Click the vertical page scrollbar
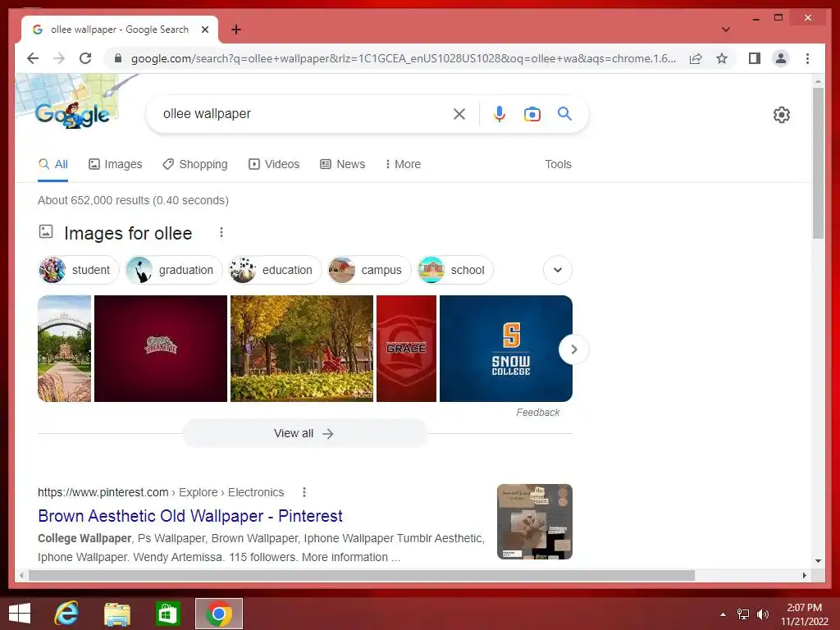This screenshot has width=840, height=630. click(x=818, y=163)
